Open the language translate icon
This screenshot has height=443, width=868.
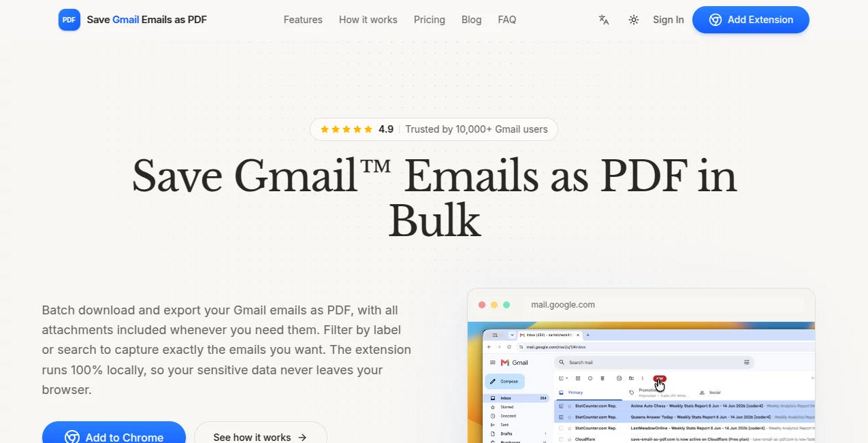coord(604,20)
